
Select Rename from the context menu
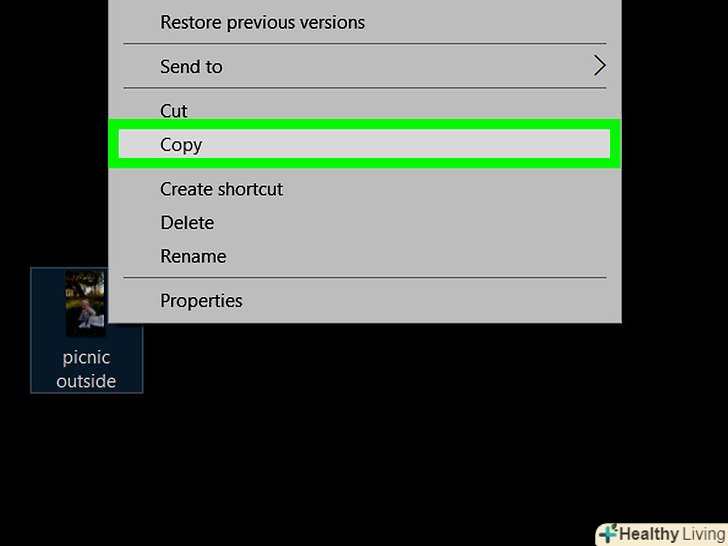[x=193, y=256]
